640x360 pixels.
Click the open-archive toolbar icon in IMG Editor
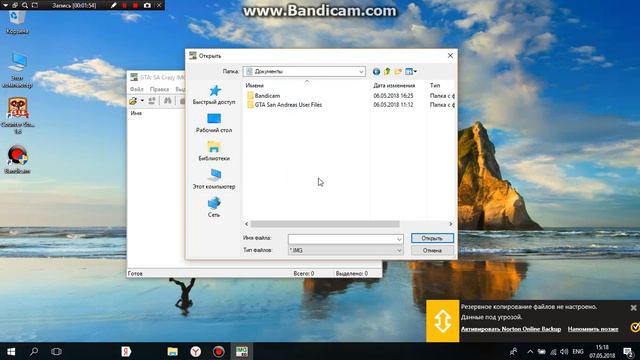click(133, 101)
